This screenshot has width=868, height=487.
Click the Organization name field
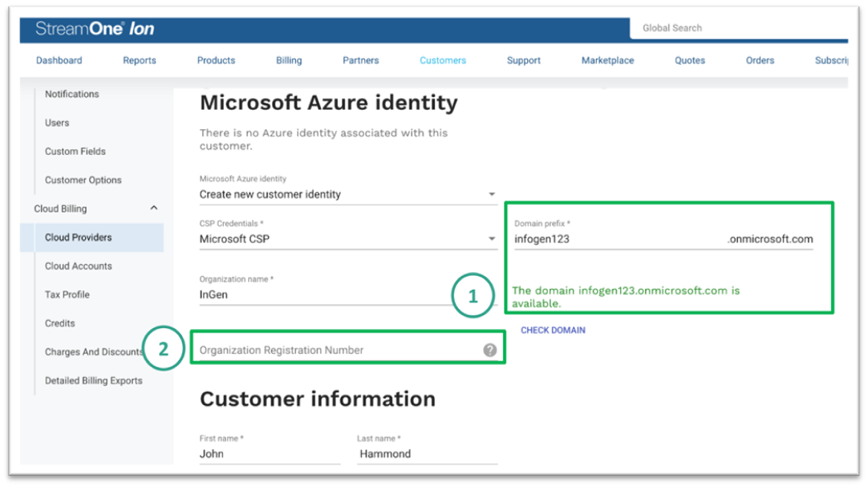tap(321, 294)
